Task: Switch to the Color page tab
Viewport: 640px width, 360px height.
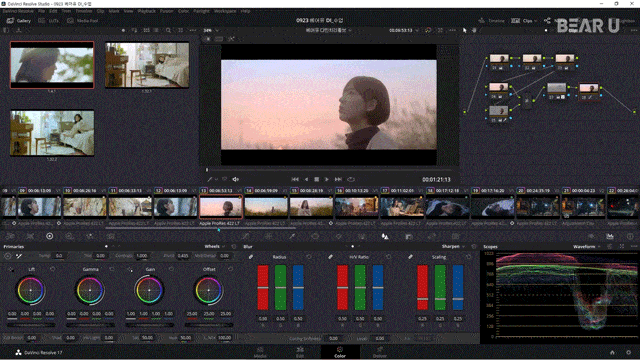Action: 340,352
